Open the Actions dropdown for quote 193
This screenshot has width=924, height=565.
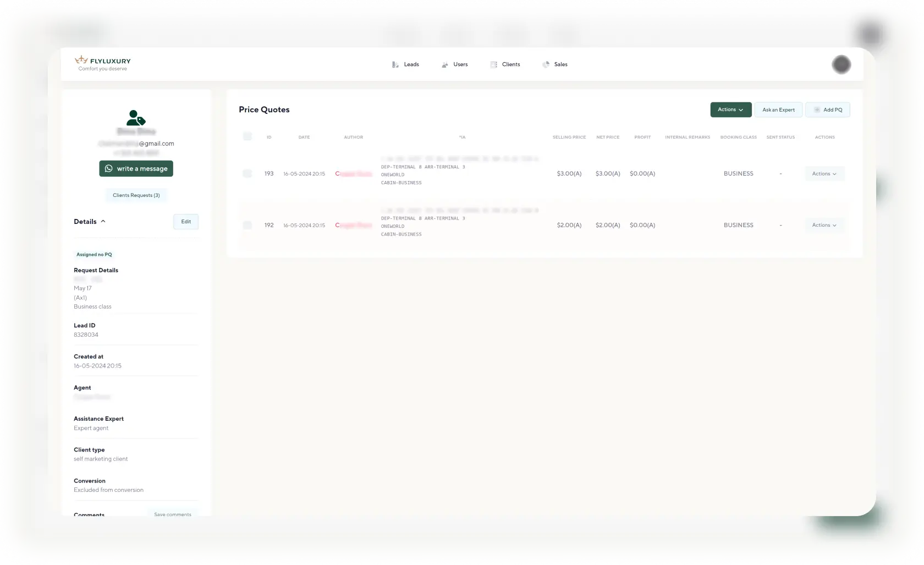[824, 174]
